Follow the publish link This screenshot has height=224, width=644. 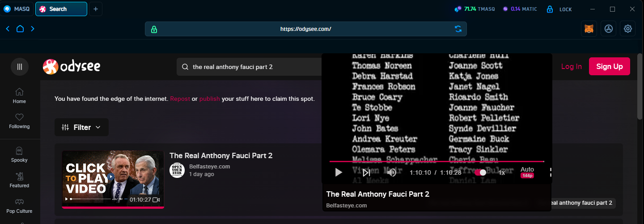(210, 99)
